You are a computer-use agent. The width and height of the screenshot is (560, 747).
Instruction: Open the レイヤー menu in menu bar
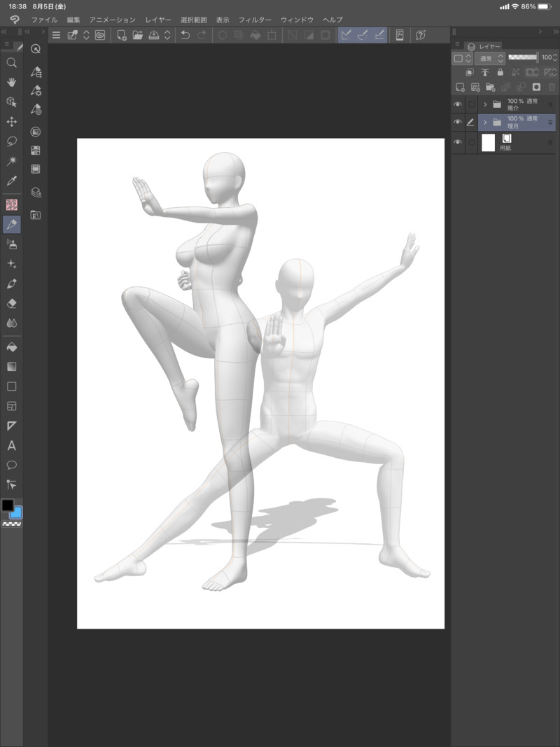coord(158,20)
